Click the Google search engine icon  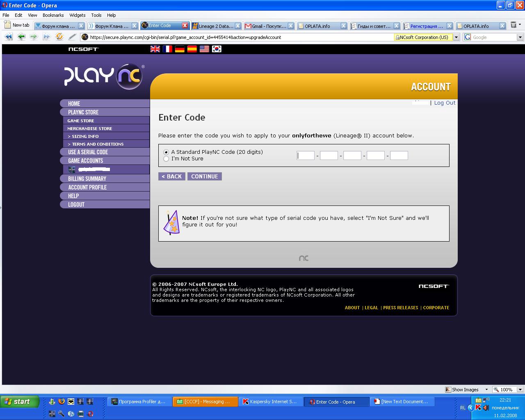(x=468, y=37)
